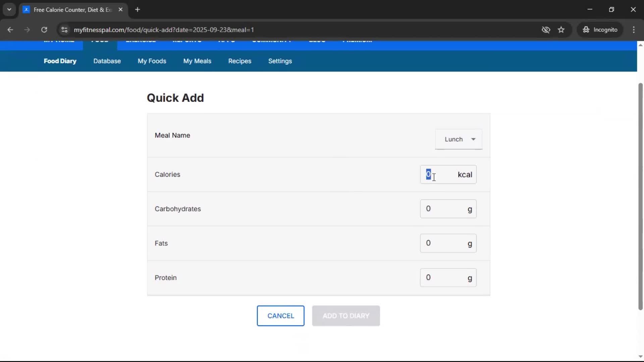Click the Calories kcal input field
This screenshot has height=362, width=644.
tap(448, 174)
